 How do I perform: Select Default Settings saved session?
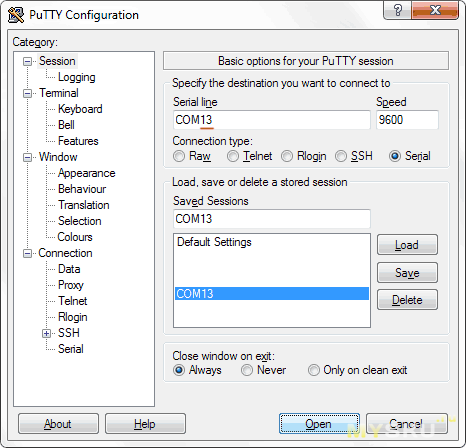214,242
